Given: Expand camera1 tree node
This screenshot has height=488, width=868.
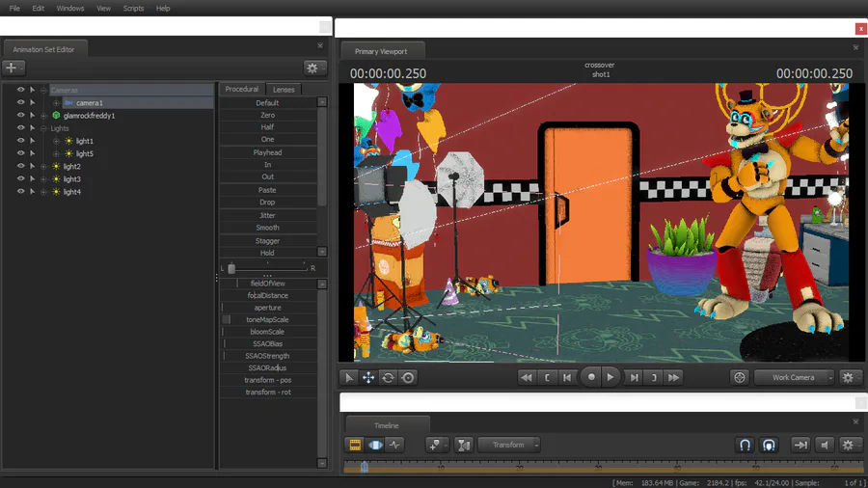Looking at the screenshot, I should [x=57, y=103].
